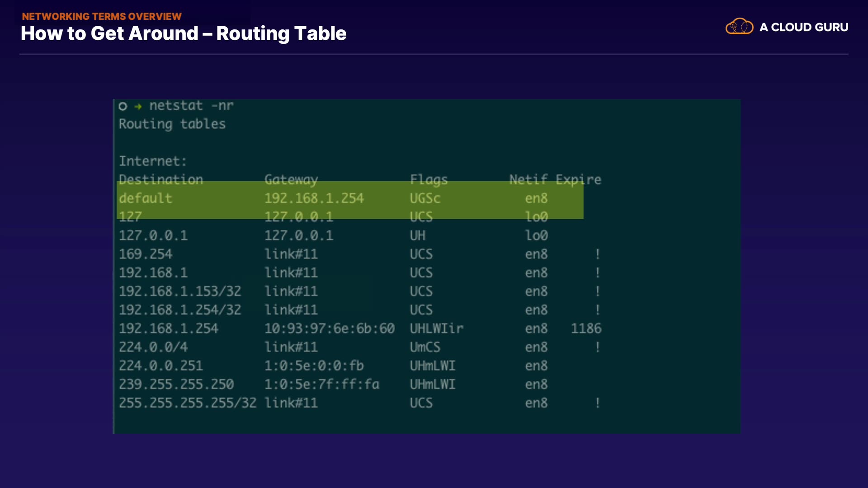Click the 'default' destination entry

pyautogui.click(x=145, y=198)
